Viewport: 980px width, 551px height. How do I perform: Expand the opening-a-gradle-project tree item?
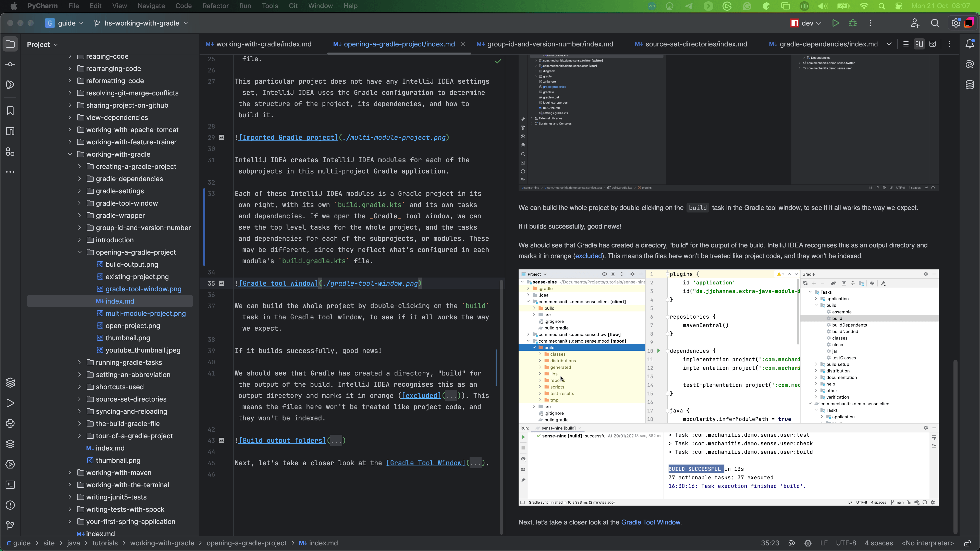pyautogui.click(x=79, y=252)
